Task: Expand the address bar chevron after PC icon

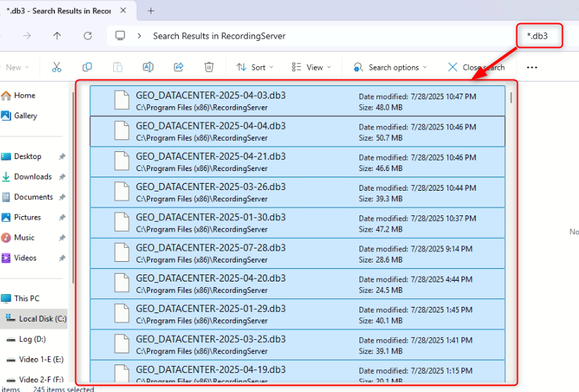Action: point(139,36)
